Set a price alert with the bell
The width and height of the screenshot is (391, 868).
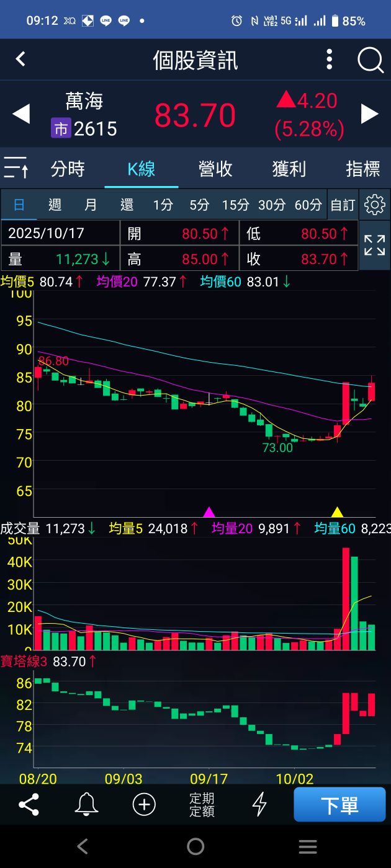[x=86, y=804]
